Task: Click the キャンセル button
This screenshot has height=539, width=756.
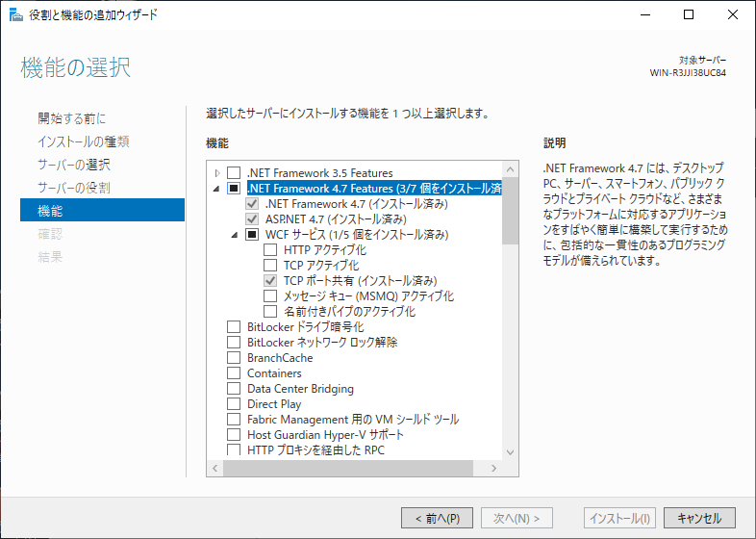Action: point(699,518)
